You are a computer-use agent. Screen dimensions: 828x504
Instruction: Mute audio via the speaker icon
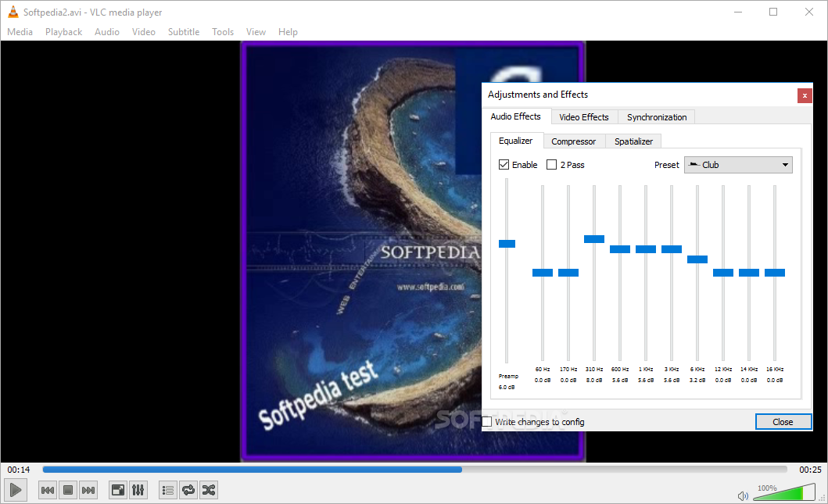click(743, 495)
